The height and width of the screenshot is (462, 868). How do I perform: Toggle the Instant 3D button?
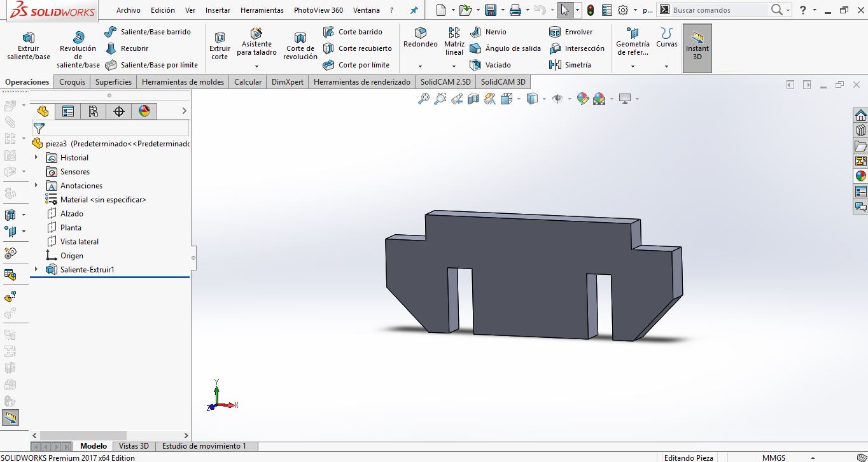tap(697, 48)
